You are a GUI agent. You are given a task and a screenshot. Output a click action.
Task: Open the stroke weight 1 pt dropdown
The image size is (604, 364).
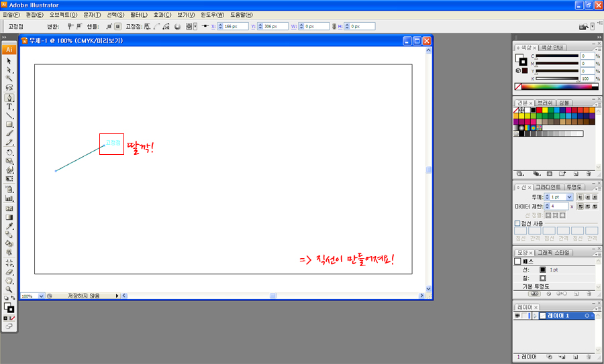pyautogui.click(x=569, y=197)
